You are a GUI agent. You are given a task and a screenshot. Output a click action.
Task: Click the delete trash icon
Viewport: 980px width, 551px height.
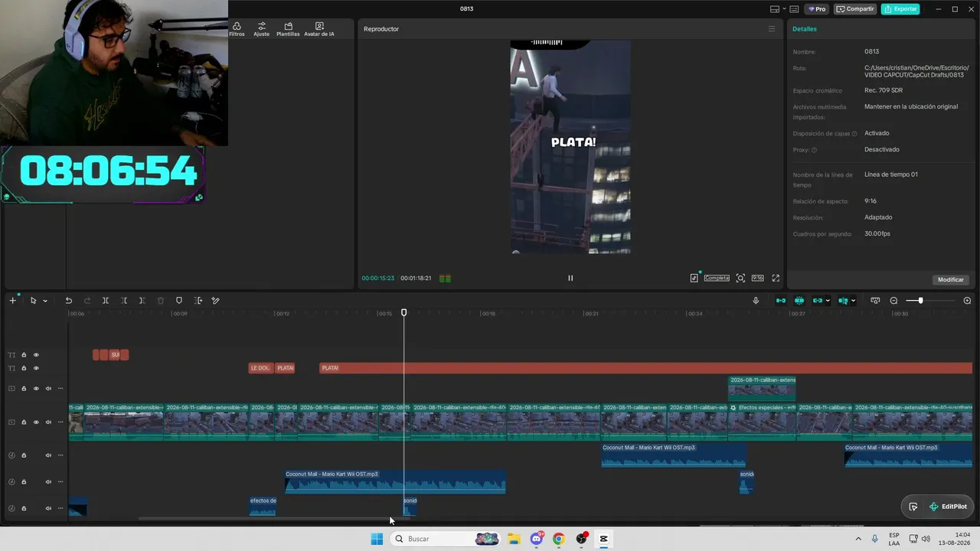coord(161,301)
